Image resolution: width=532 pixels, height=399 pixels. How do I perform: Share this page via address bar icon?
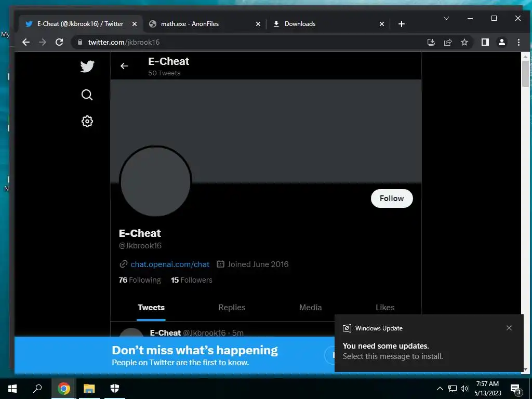pyautogui.click(x=448, y=42)
